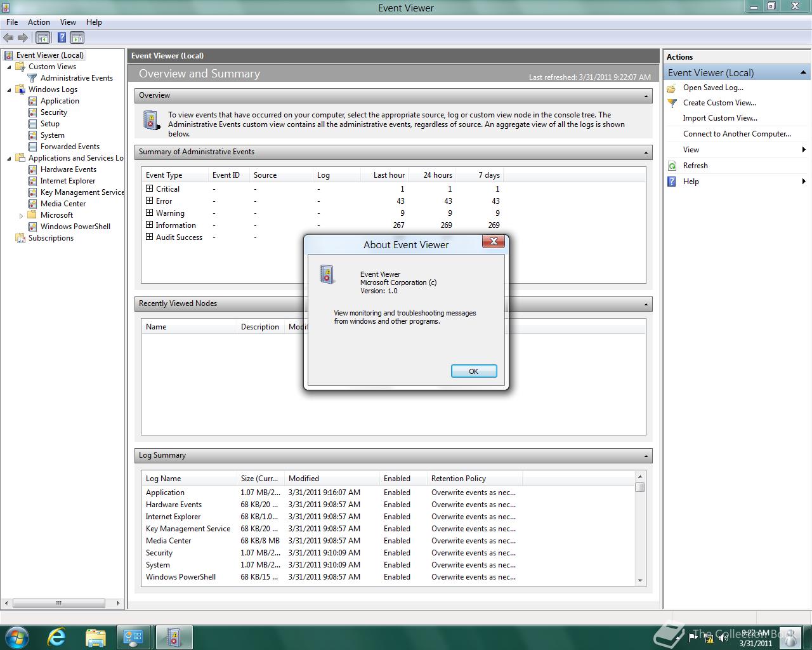This screenshot has width=812, height=650.
Task: Select the Internet Explorer log icon
Action: tap(32, 181)
